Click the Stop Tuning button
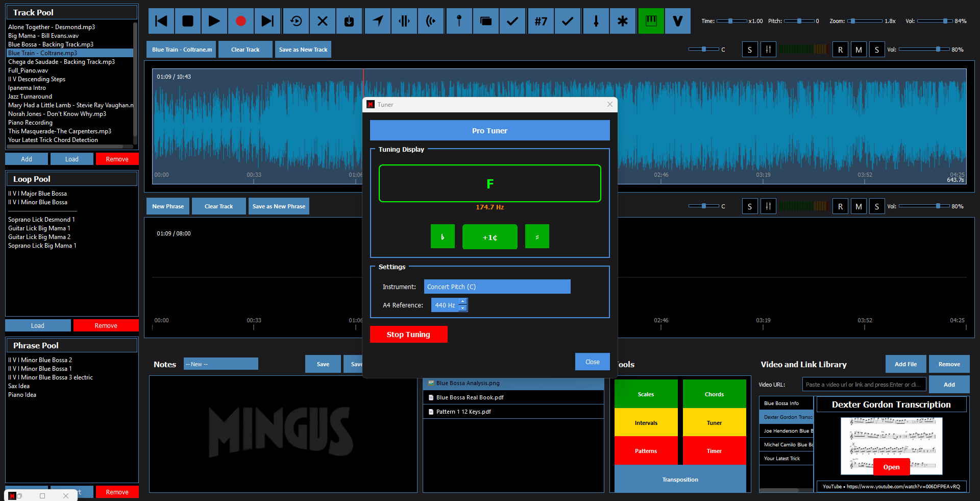This screenshot has width=980, height=501. (x=408, y=335)
